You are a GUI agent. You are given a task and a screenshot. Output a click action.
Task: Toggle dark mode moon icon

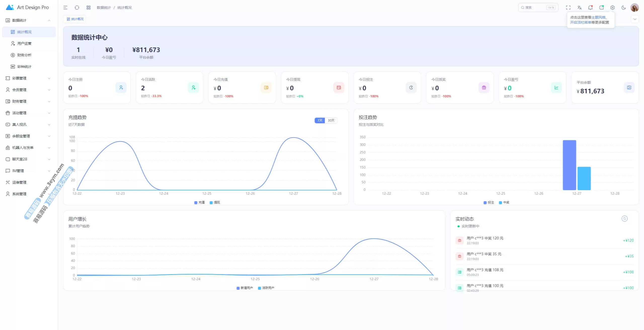click(x=624, y=8)
